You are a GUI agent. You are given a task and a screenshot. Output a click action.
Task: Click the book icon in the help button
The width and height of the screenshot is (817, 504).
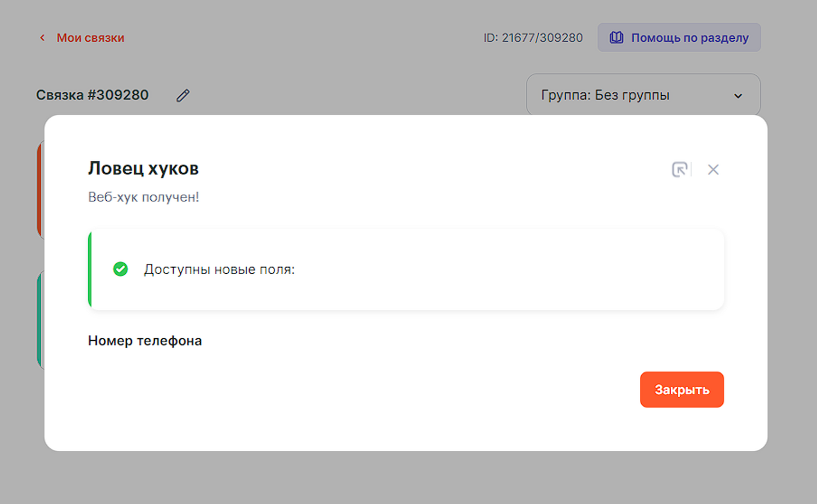(616, 37)
